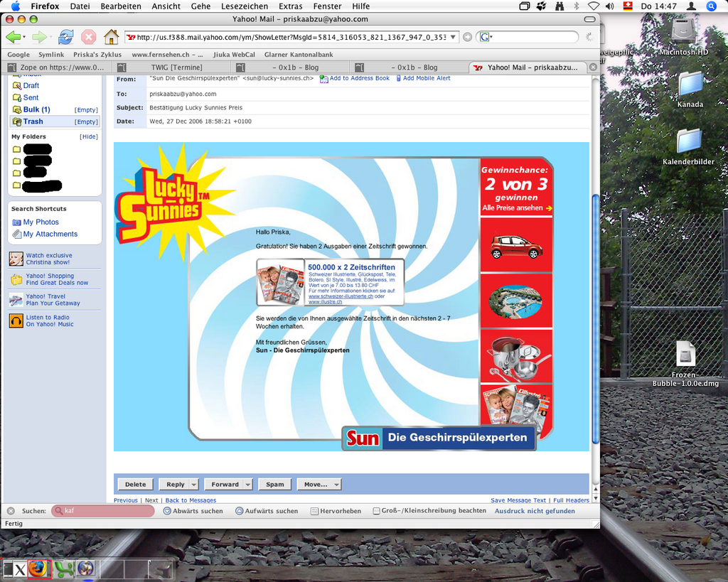This screenshot has height=582, width=728.
Task: Open My Photos search shortcut
Action: 41,222
